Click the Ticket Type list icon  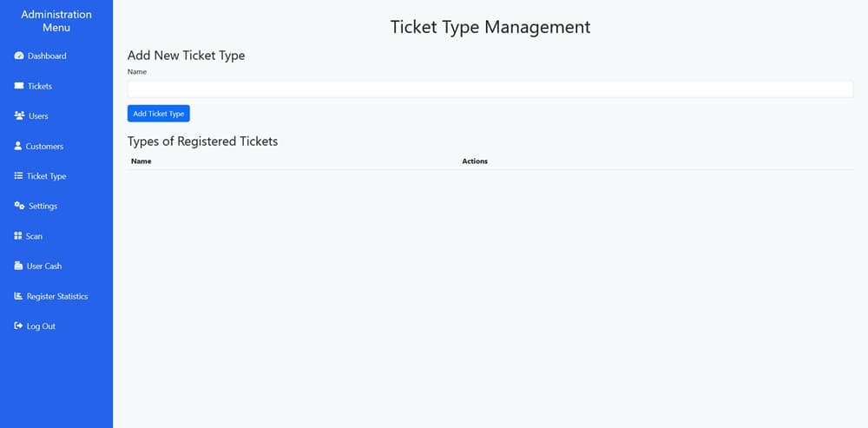(x=19, y=176)
